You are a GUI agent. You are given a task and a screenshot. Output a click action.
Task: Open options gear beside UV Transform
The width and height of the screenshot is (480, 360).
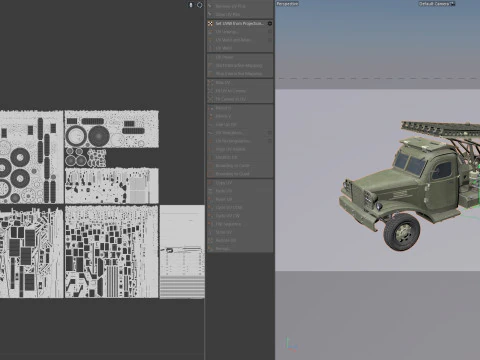pyautogui.click(x=270, y=133)
